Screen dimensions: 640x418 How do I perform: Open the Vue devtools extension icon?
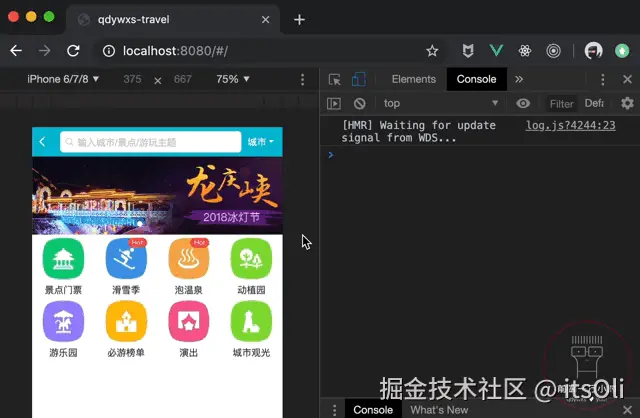pos(496,51)
